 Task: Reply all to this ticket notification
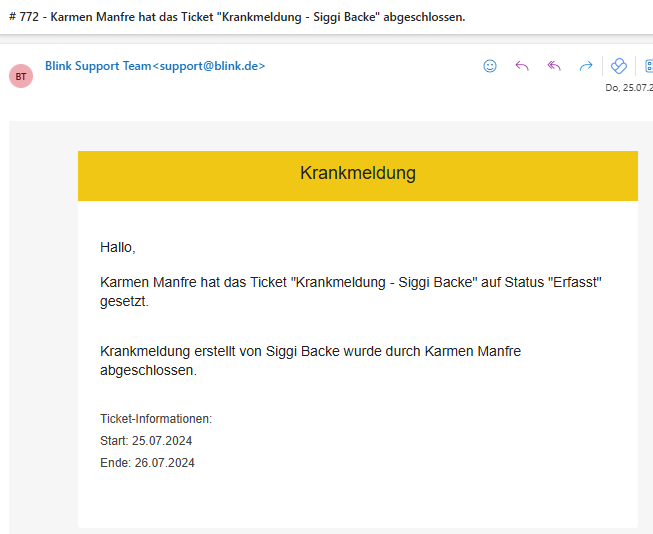553,66
